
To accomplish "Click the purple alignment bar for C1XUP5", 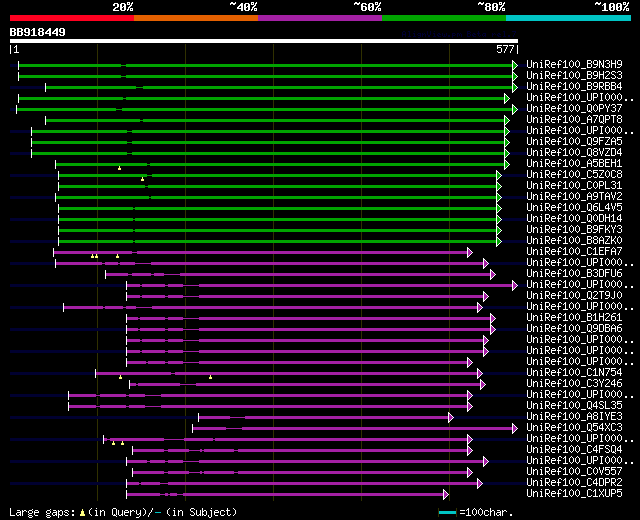I will 285,495.
